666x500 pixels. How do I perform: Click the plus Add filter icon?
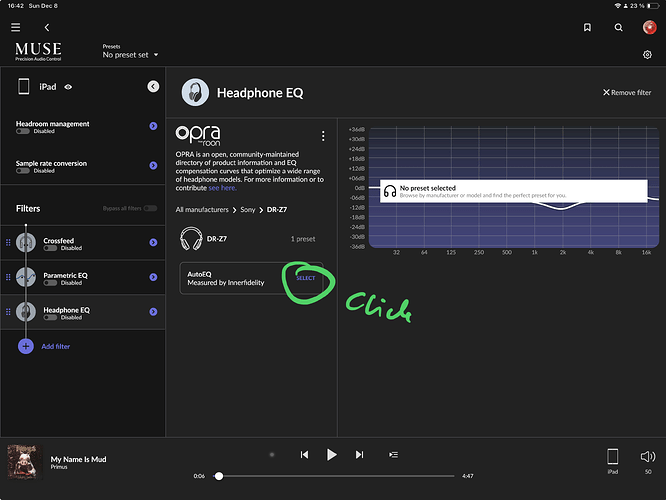pyautogui.click(x=26, y=346)
